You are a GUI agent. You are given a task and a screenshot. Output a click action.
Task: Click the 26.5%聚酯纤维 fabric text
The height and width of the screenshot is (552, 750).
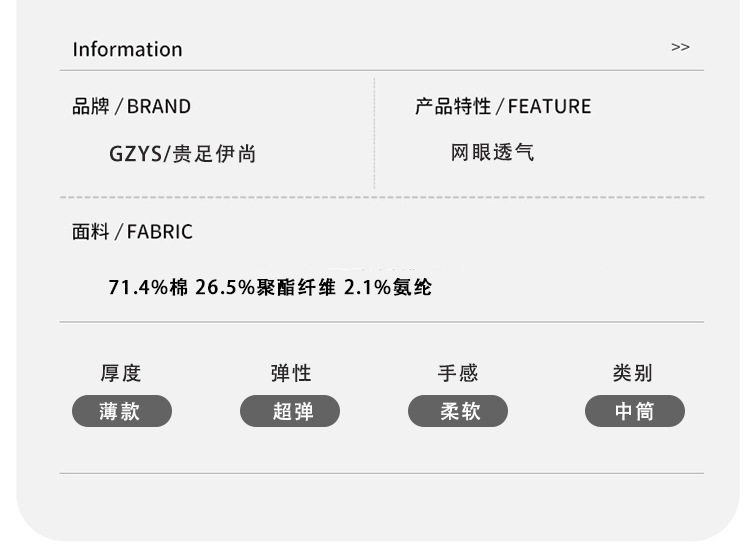(265, 288)
